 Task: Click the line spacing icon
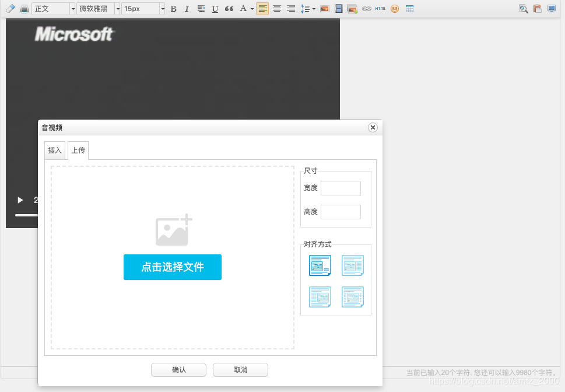tap(305, 9)
